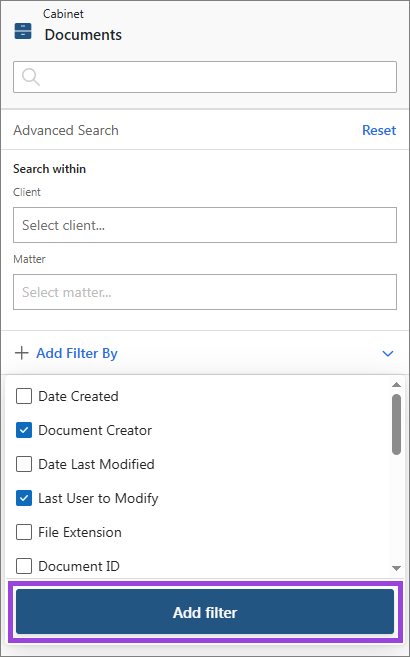Viewport: 410px width, 657px height.
Task: Click the magnifying glass search icon
Action: [31, 77]
